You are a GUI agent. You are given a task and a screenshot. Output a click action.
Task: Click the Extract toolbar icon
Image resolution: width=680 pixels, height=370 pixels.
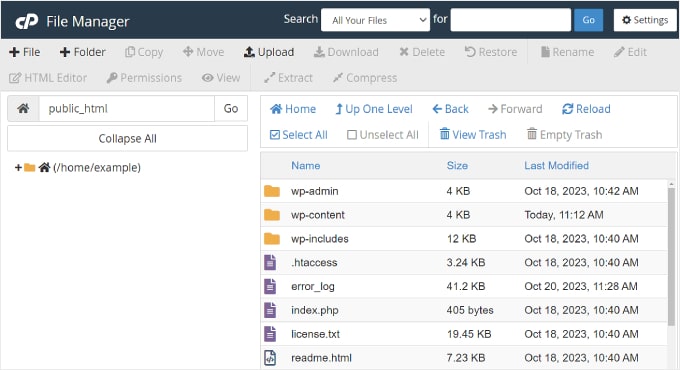269,78
